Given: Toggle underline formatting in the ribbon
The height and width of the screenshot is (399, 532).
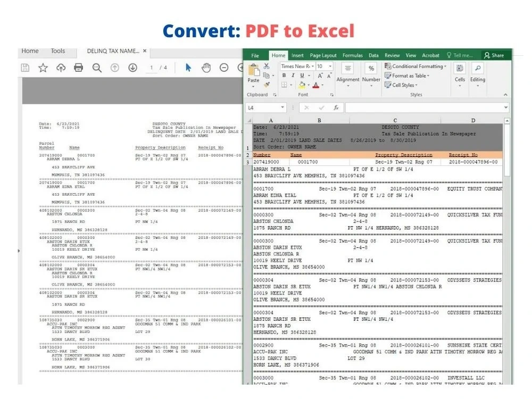Looking at the screenshot, I should [x=301, y=76].
